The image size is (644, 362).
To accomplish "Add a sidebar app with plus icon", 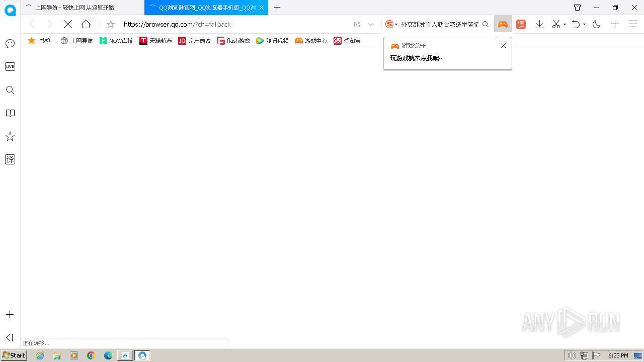I will (10, 314).
